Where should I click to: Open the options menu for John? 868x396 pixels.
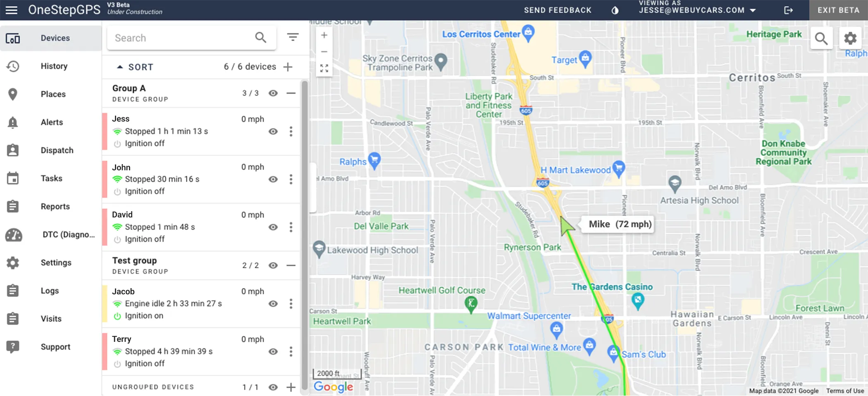coord(291,179)
